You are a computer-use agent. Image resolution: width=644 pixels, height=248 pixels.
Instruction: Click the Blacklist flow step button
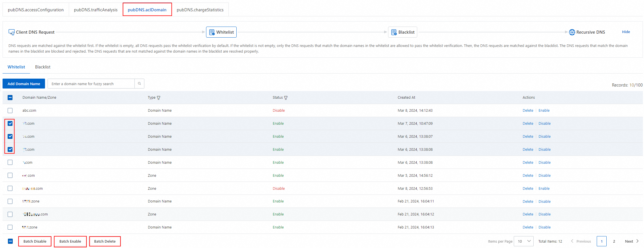pyautogui.click(x=403, y=32)
